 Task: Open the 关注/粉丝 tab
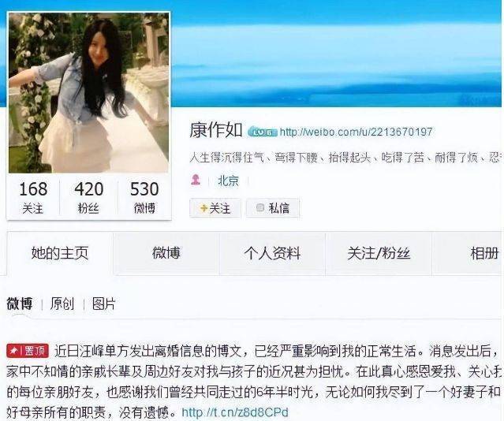[379, 253]
